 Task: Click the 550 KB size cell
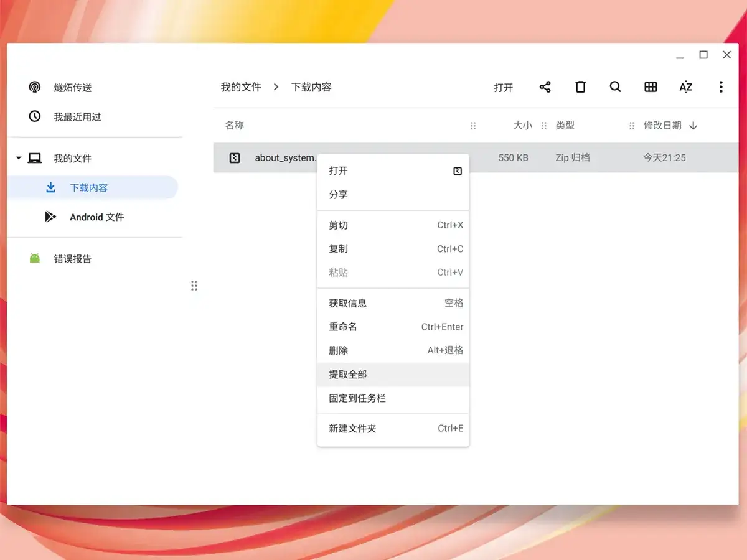pos(513,158)
